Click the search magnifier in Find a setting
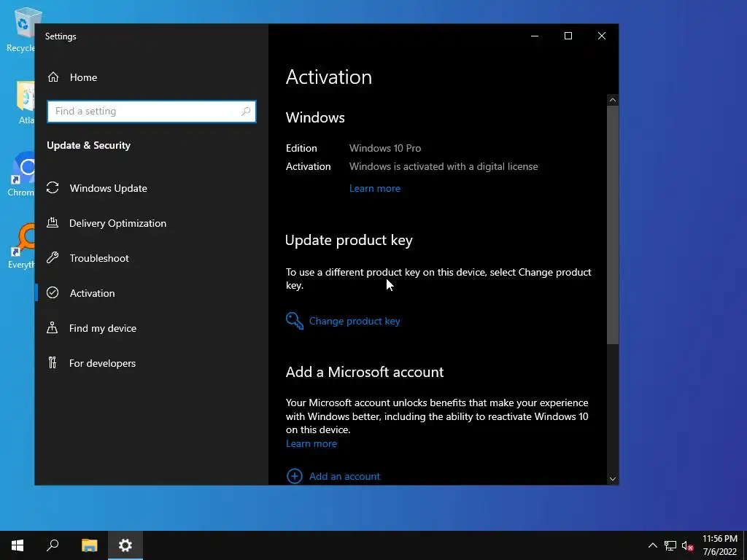The image size is (747, 560). tap(246, 112)
